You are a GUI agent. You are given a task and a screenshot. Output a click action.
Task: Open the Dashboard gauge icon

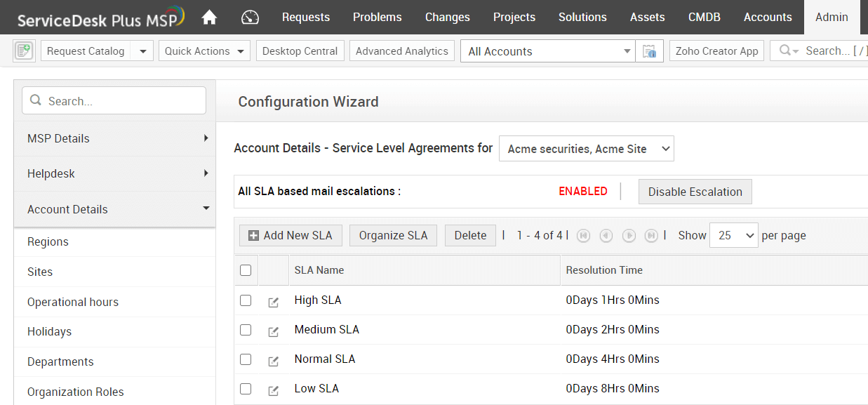250,18
